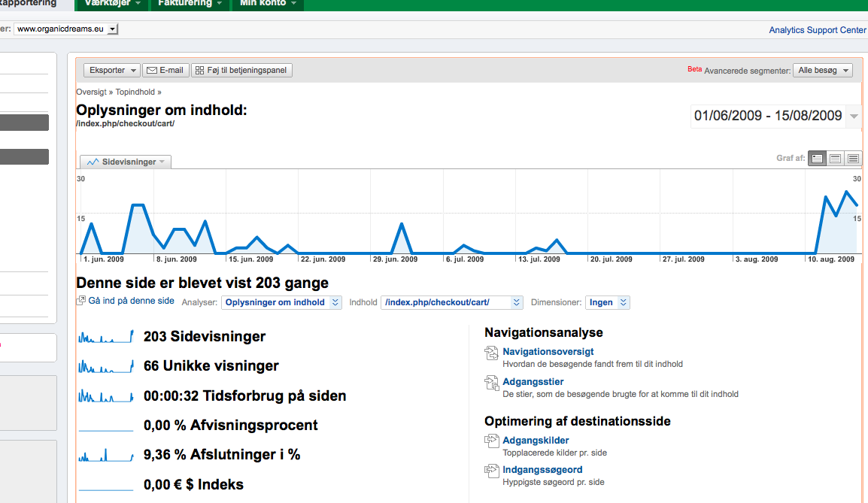The image size is (868, 503).
Task: Click the Adgangsstier report icon
Action: (492, 383)
